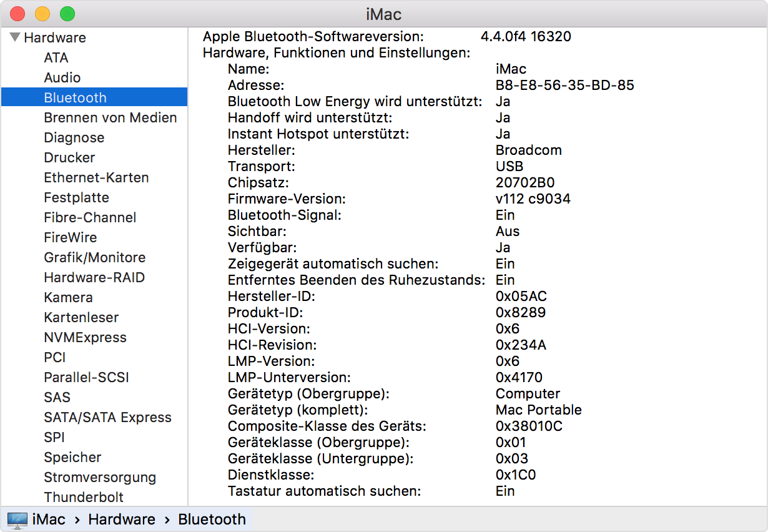Click the Name value iMac
Image resolution: width=768 pixels, height=532 pixels.
point(511,69)
